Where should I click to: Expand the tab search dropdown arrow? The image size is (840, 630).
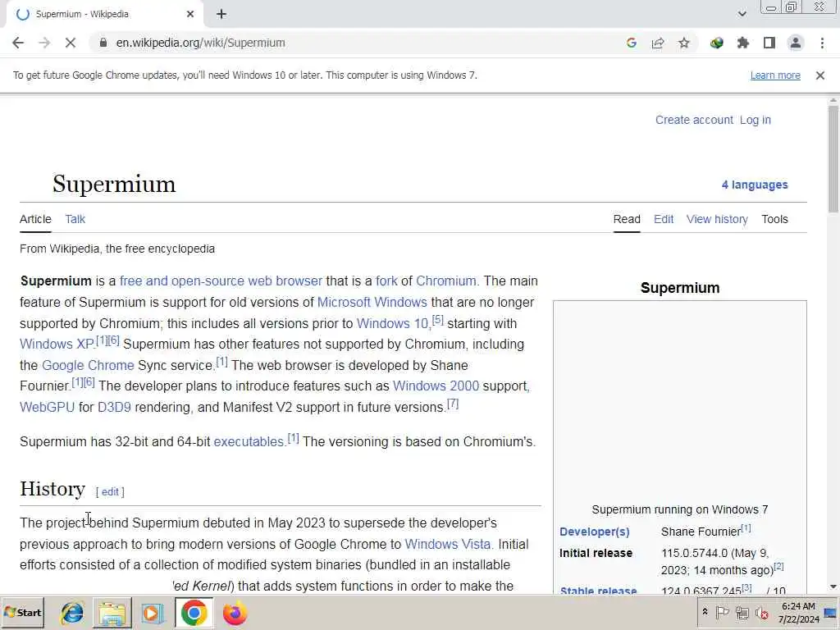click(x=742, y=14)
